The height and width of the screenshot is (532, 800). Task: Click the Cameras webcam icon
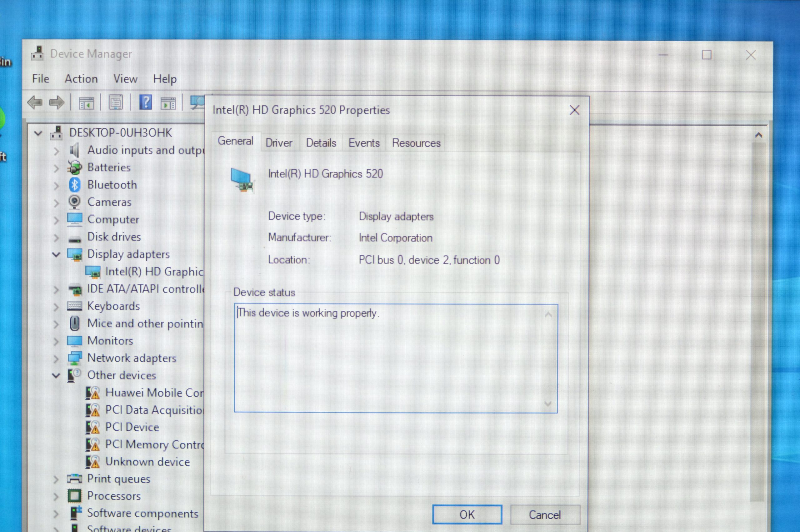(x=74, y=202)
